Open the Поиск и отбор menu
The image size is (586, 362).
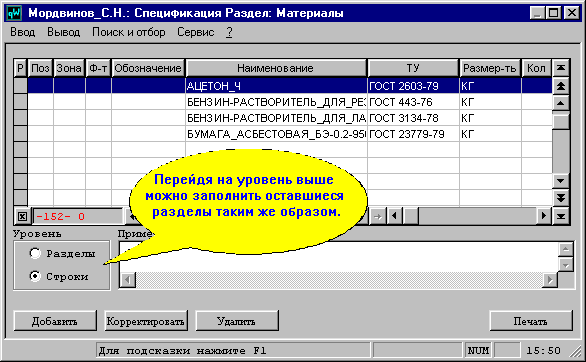129,32
